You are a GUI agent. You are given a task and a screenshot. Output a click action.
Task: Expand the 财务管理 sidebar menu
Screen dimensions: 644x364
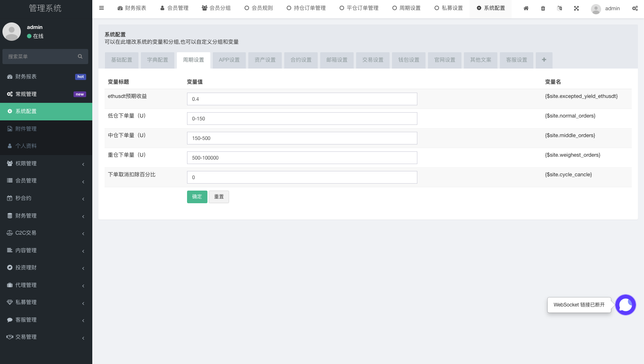coord(46,215)
